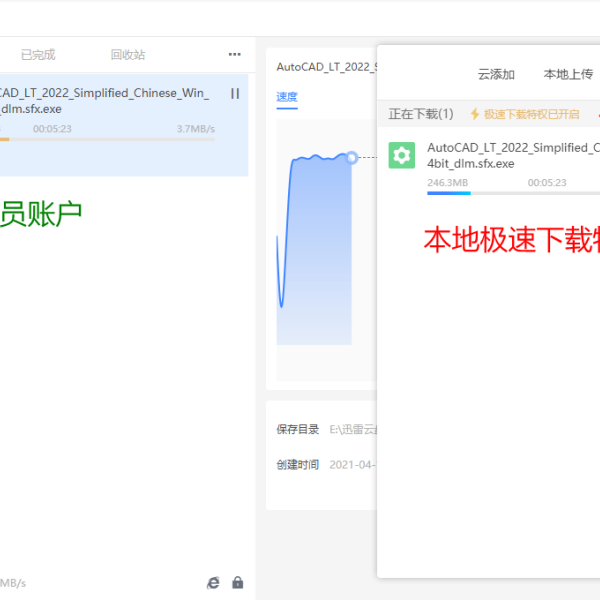The image size is (600, 600).
Task: Click the lightning bolt speed privilege icon
Action: (x=475, y=114)
